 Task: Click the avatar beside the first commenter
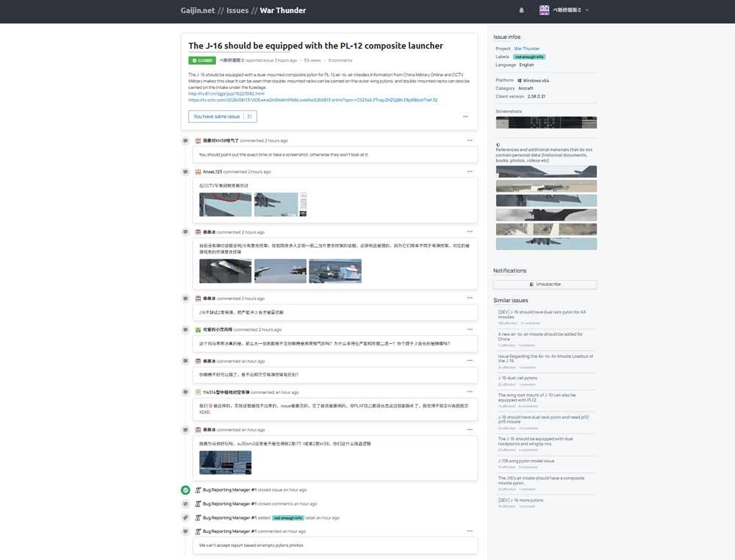point(198,140)
